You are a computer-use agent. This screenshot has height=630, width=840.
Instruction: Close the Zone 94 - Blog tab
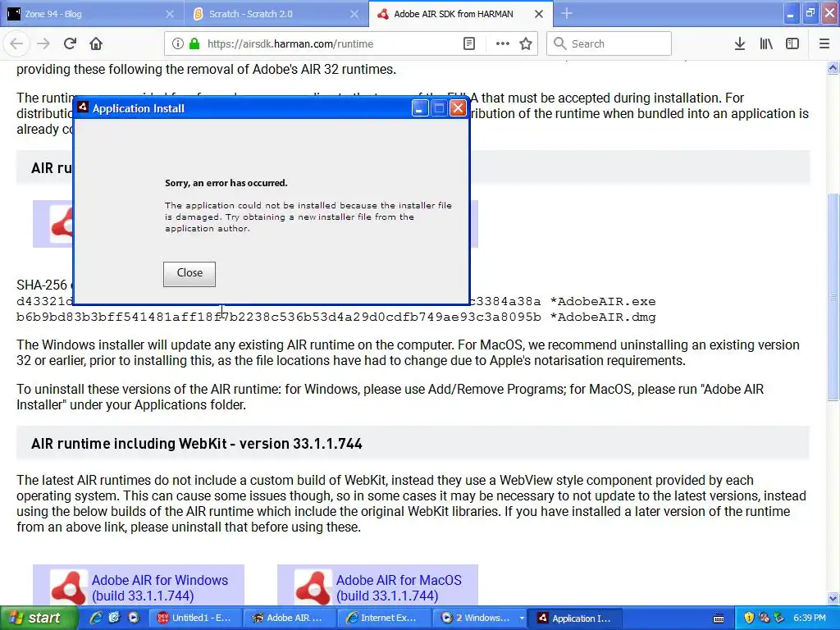(169, 14)
